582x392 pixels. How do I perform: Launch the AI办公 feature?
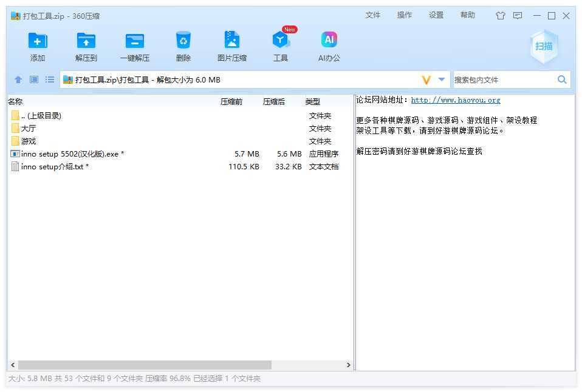tap(329, 41)
